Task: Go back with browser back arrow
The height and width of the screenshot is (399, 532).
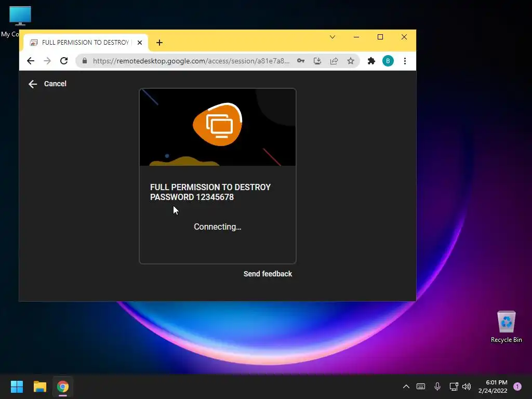Action: (31, 61)
